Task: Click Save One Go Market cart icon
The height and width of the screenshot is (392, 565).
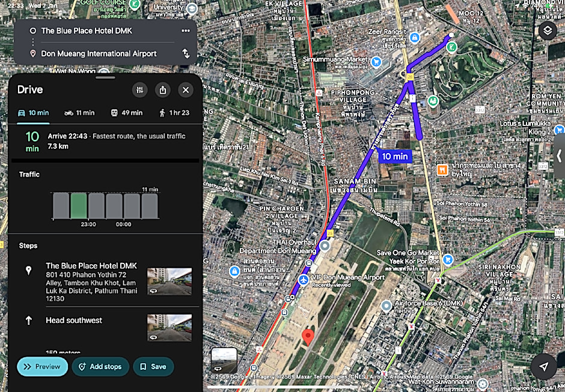Action: 448,259
